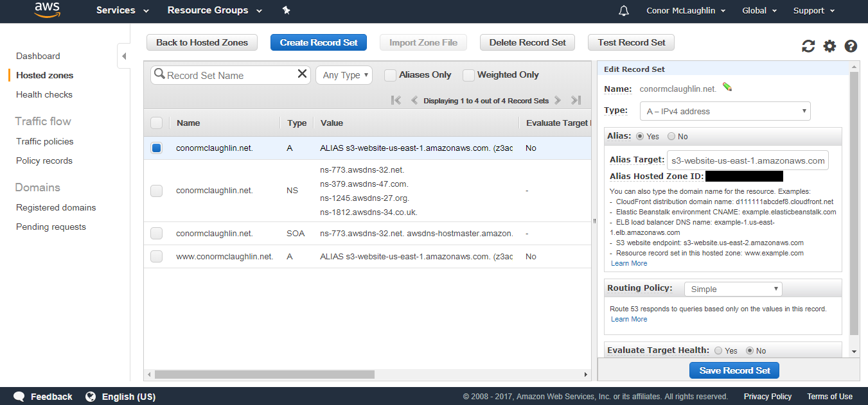The width and height of the screenshot is (868, 405).
Task: Click Back to Hosted Zones
Action: [202, 42]
